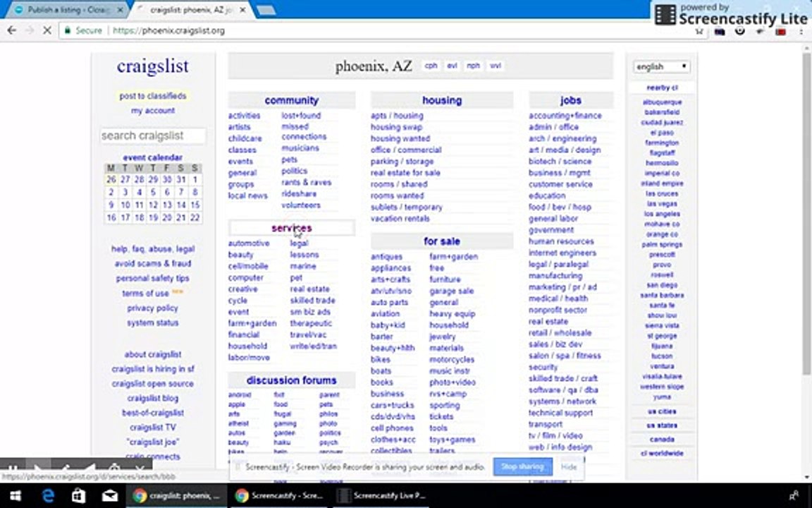Select the wvl area link
Image resolution: width=812 pixels, height=508 pixels.
coord(495,66)
